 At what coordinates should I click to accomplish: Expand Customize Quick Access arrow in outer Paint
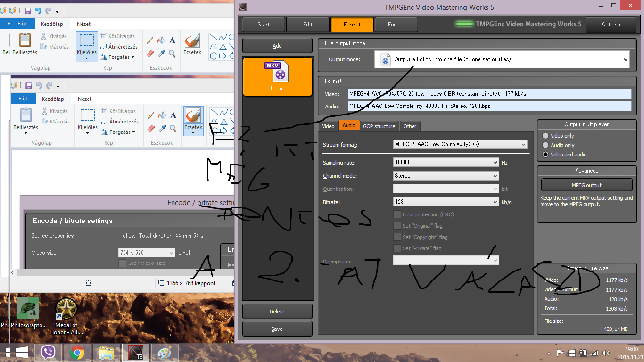point(58,11)
